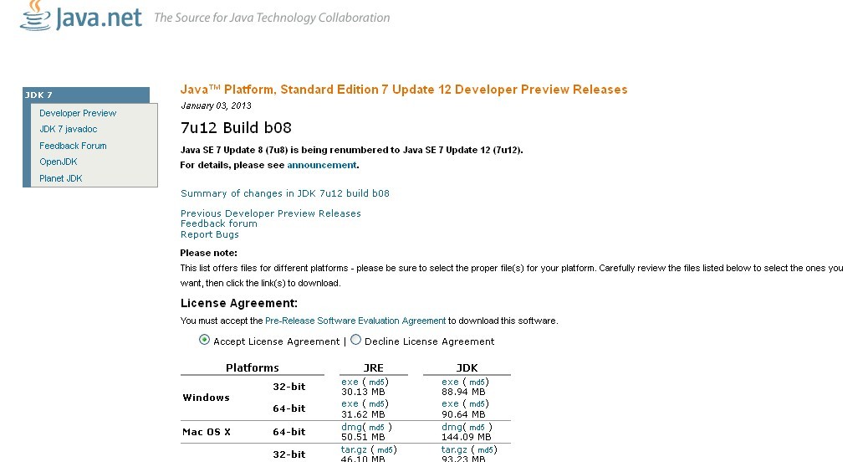
Task: Click the Java Platform SE 7 Update 12 heading
Action: pyautogui.click(x=403, y=90)
